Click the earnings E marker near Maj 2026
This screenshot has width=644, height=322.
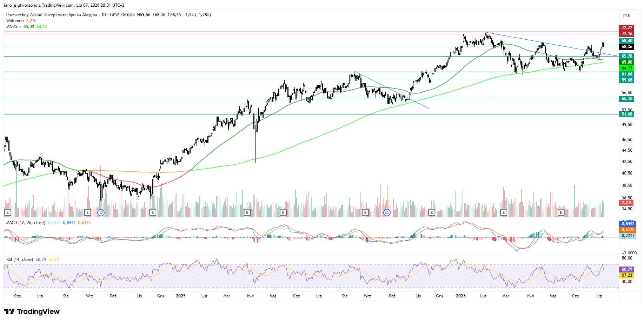(561, 212)
